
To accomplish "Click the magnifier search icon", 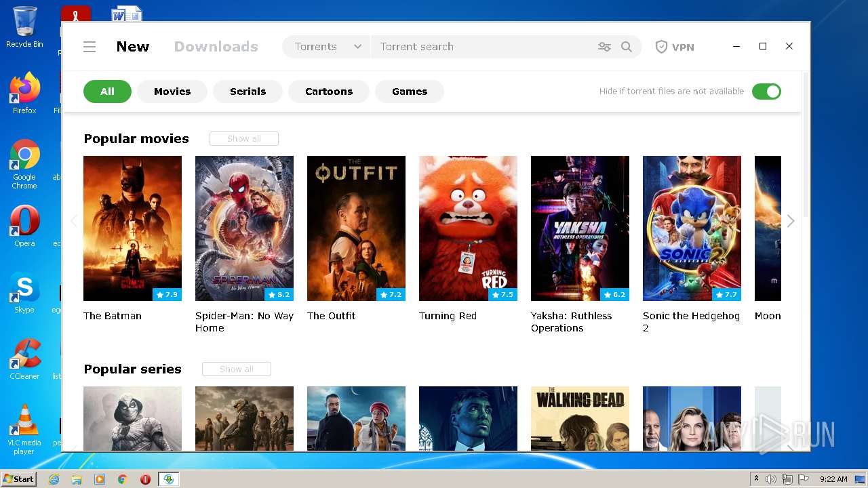I will tap(627, 47).
